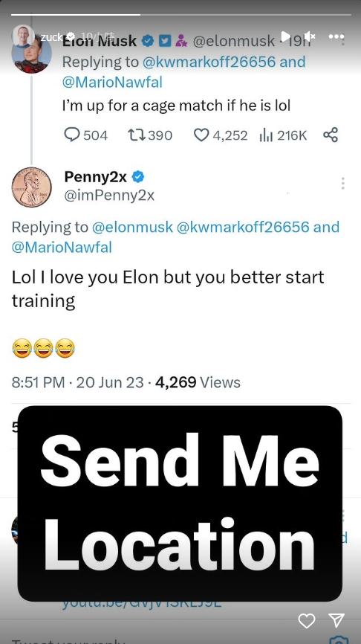The width and height of the screenshot is (361, 644).
Task: Unmute the story audio
Action: pos(310,36)
